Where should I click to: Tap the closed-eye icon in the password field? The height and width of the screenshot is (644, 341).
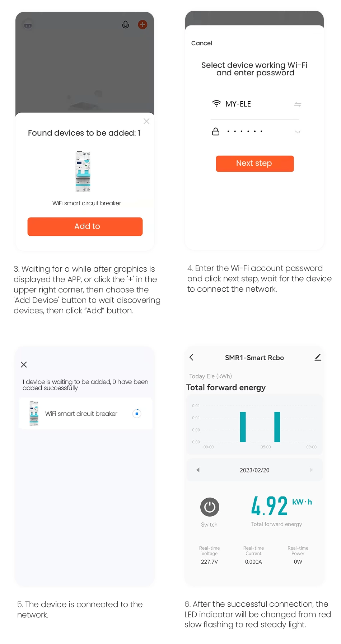(x=298, y=132)
